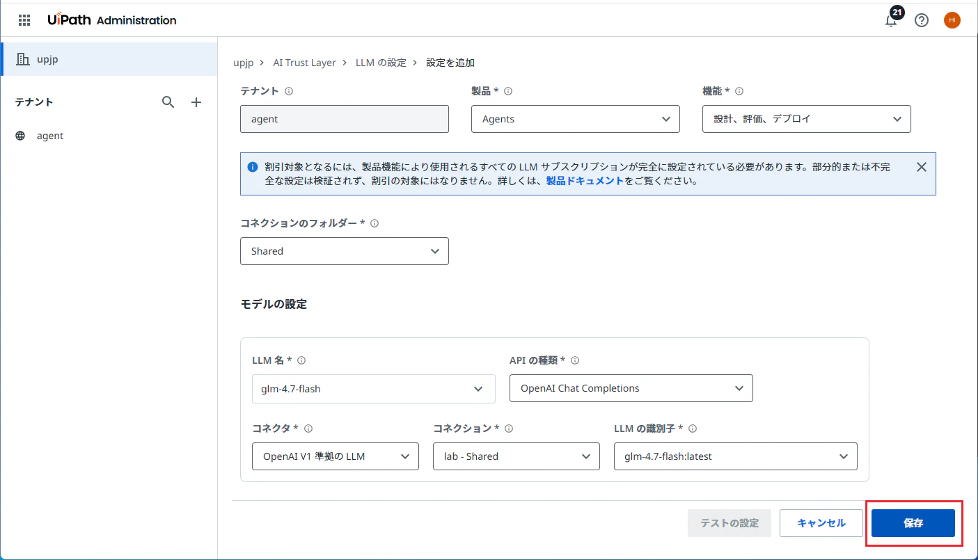Show info tooltip for コネクタ

tap(308, 429)
